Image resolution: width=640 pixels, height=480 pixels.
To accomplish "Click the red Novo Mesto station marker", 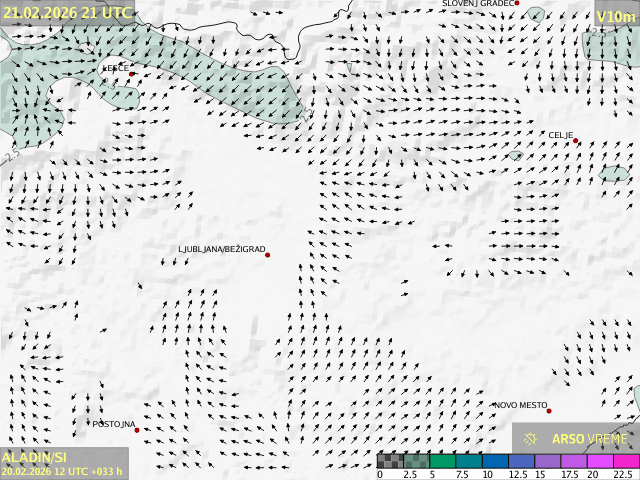I will click(549, 411).
